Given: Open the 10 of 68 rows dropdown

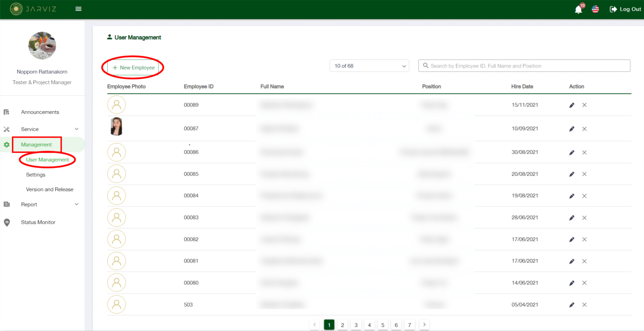Looking at the screenshot, I should tap(369, 66).
